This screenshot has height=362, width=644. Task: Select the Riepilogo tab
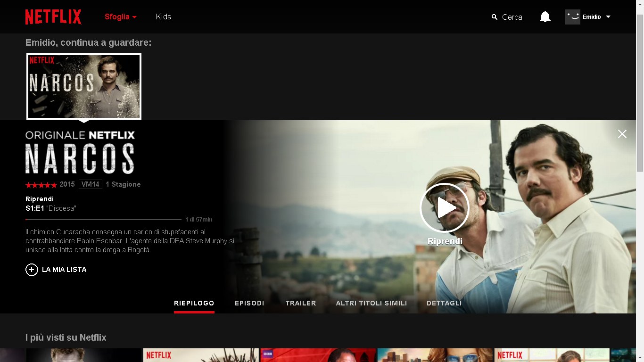194,303
